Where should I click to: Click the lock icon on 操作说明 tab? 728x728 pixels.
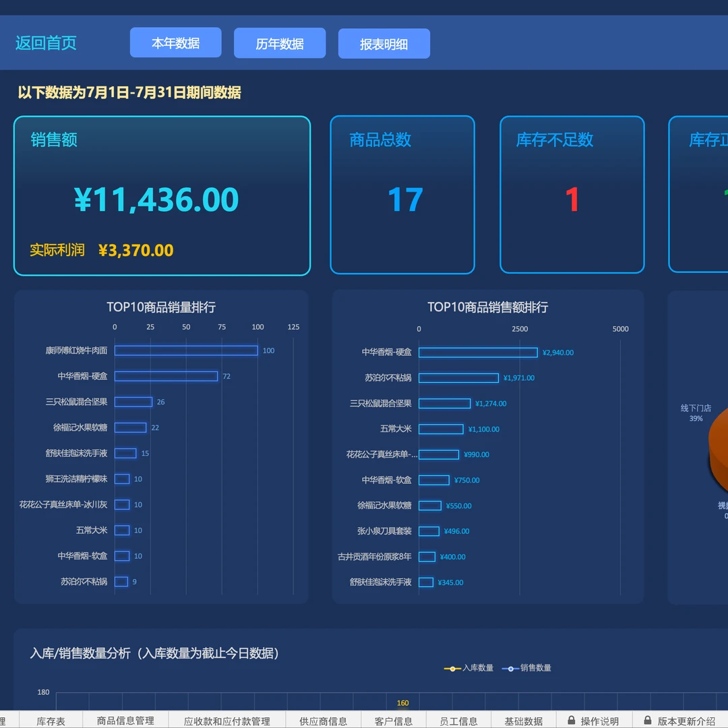[x=572, y=721]
